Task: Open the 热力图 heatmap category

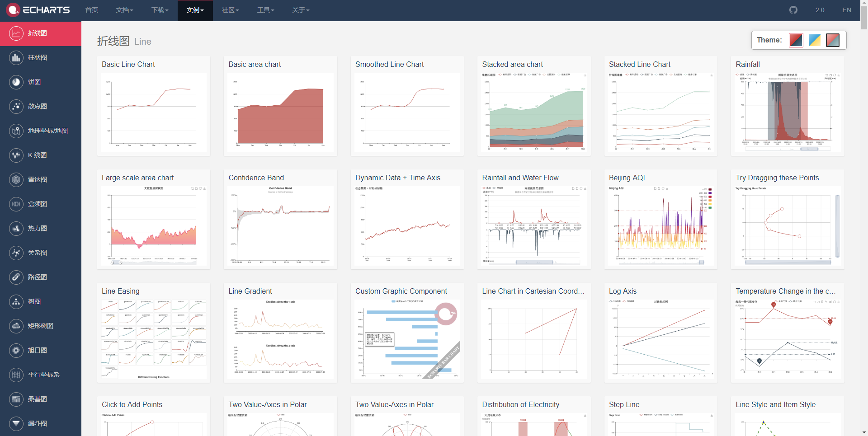Action: pyautogui.click(x=41, y=229)
